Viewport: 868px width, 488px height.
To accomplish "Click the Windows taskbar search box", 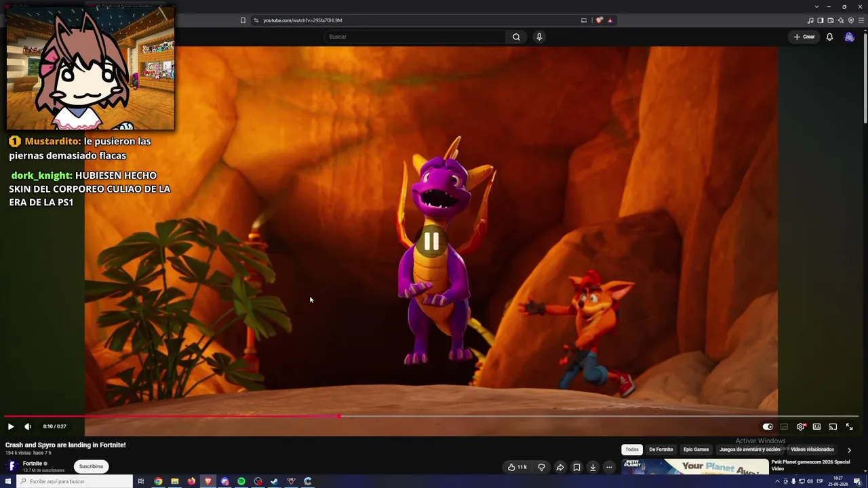I will [75, 481].
